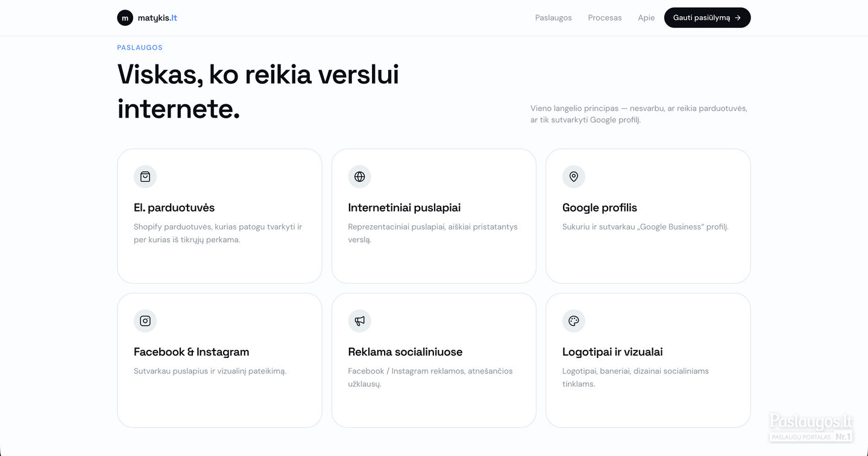Select the Logotipai ir vizualai card heading
This screenshot has height=456, width=868.
click(x=612, y=352)
